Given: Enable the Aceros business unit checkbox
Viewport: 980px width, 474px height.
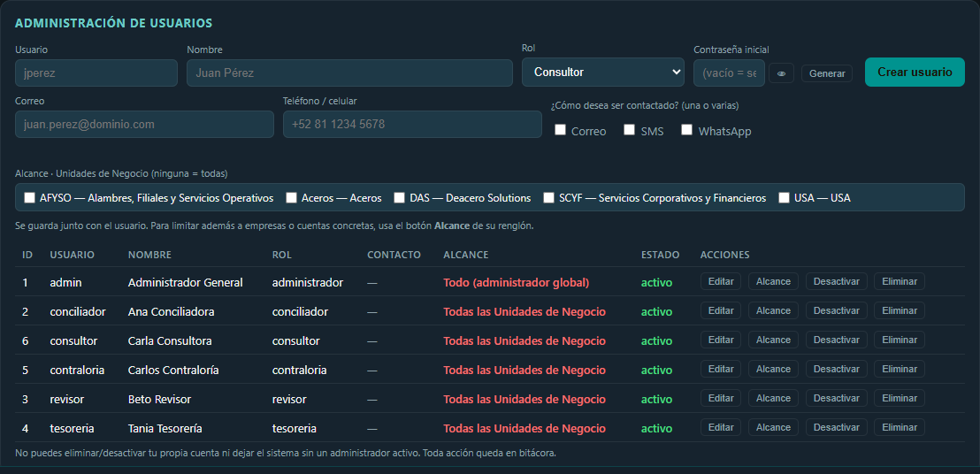Looking at the screenshot, I should [x=291, y=198].
